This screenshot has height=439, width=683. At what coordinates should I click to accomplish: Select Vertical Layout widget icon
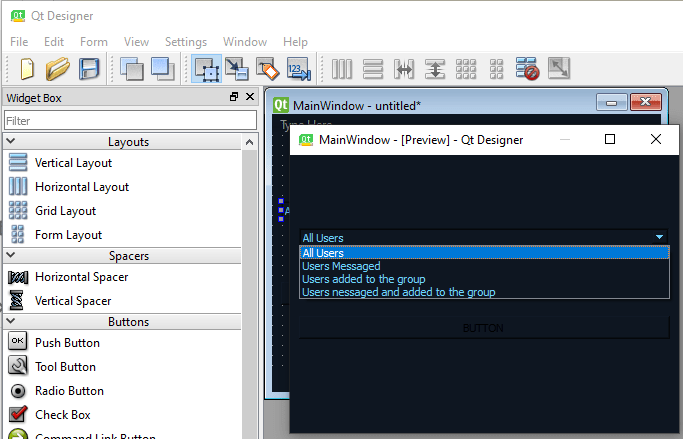[x=18, y=162]
